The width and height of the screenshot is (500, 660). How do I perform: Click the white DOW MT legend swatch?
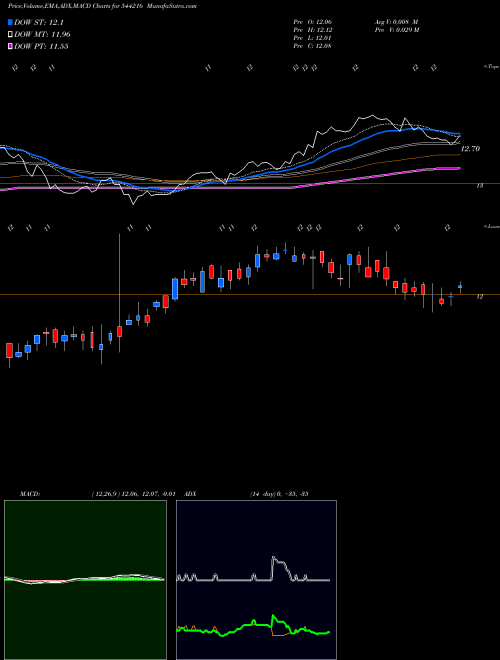(10, 34)
